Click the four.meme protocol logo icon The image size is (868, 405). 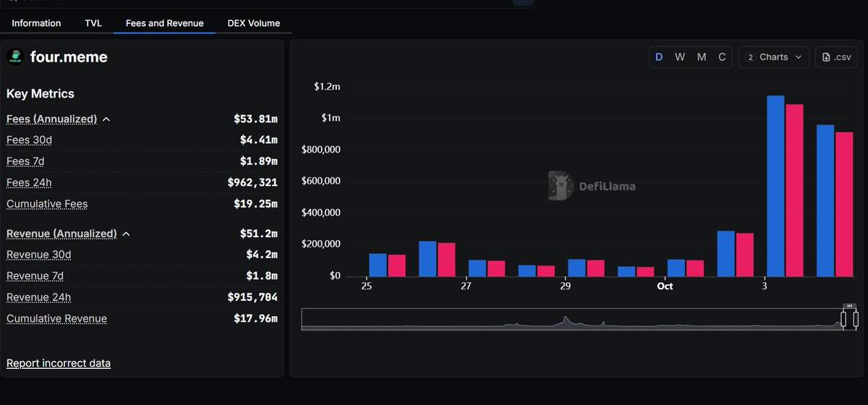click(x=15, y=57)
